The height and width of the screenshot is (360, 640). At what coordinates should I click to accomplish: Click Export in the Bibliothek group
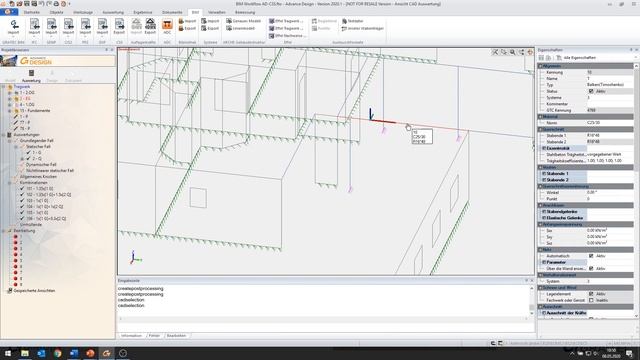(187, 29)
